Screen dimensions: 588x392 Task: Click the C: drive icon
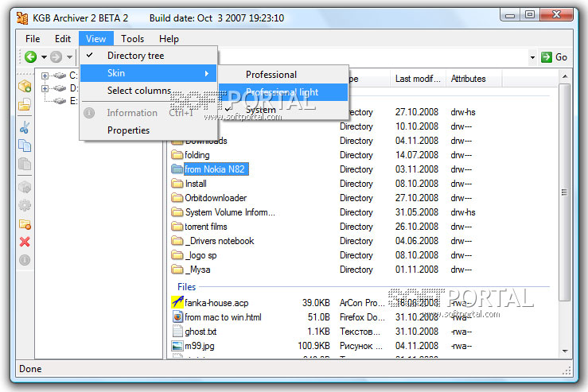[59, 76]
